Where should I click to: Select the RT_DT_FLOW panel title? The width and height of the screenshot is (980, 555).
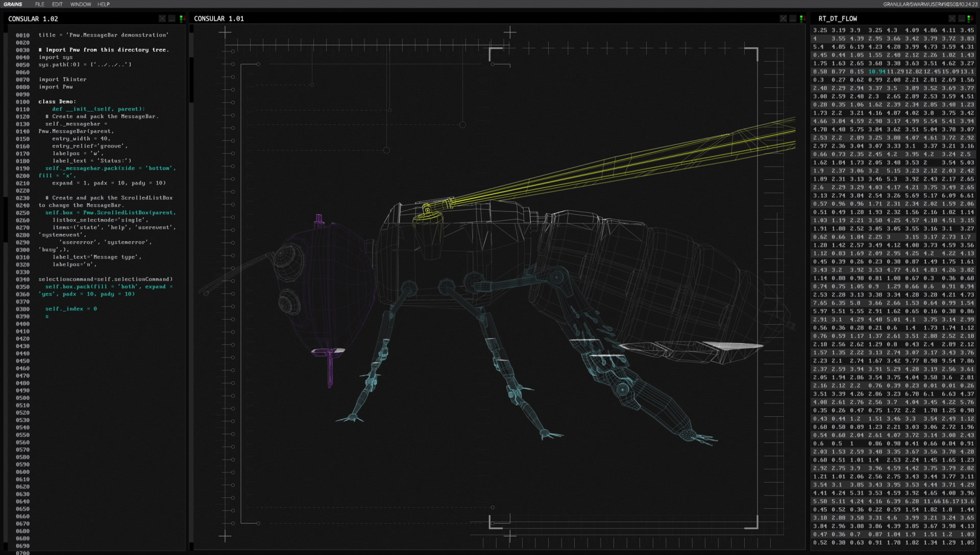pos(838,18)
